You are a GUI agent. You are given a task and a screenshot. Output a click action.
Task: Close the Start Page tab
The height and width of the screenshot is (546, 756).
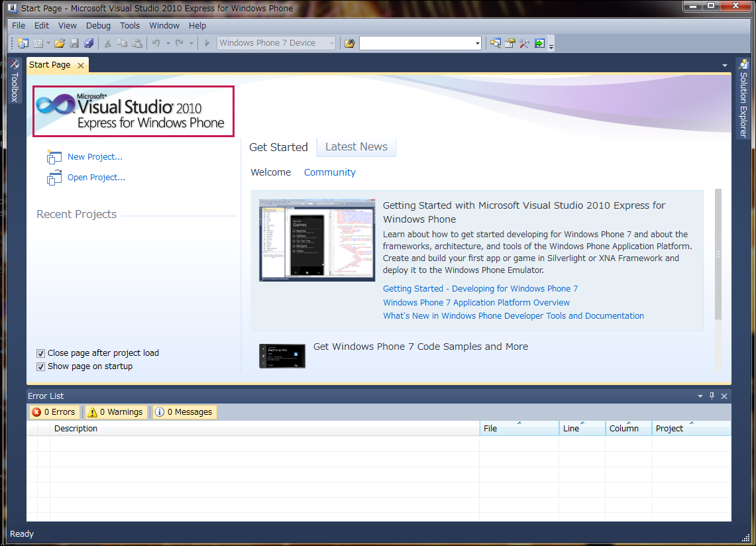click(81, 66)
